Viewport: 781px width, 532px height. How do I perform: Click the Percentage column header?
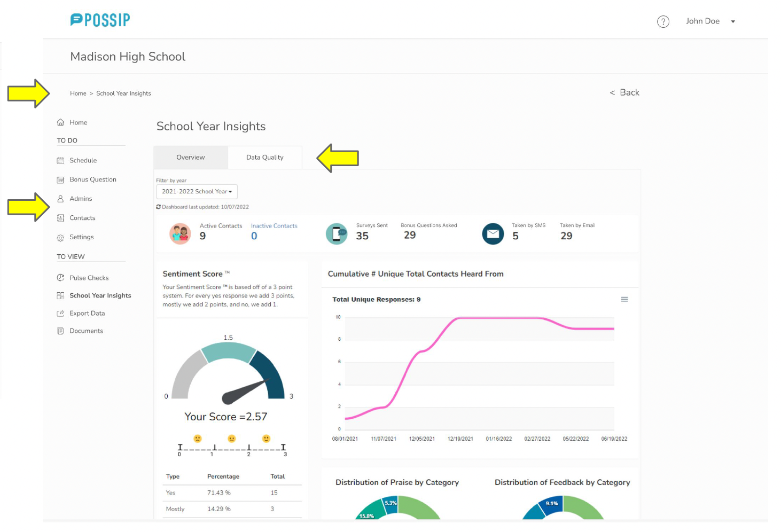click(x=223, y=476)
